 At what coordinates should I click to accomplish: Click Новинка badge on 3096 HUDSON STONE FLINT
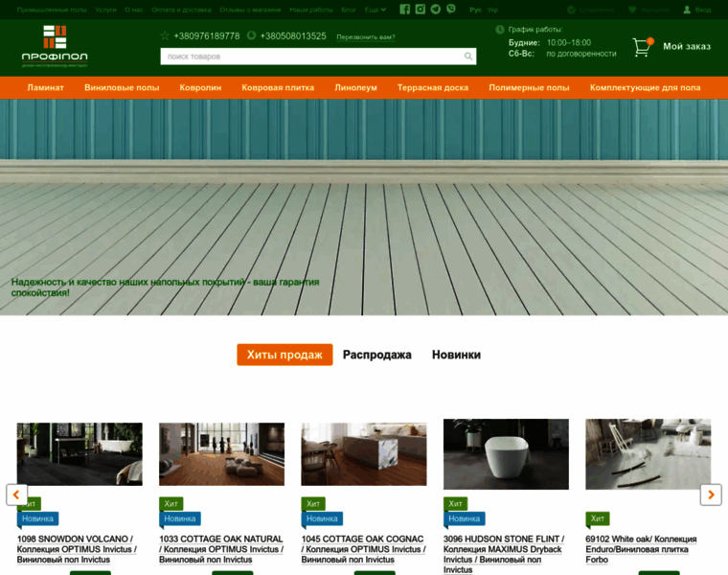point(465,518)
